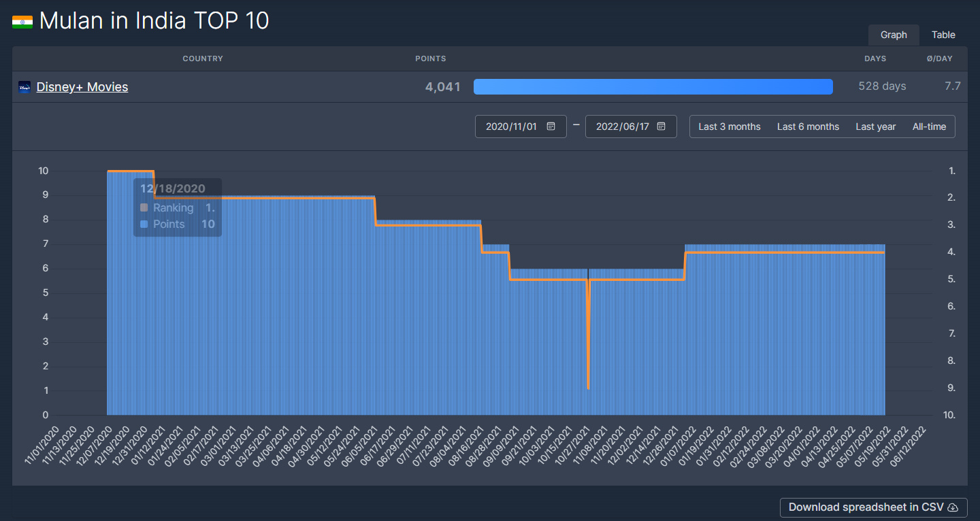
Task: Open the end date calendar icon
Action: point(661,127)
